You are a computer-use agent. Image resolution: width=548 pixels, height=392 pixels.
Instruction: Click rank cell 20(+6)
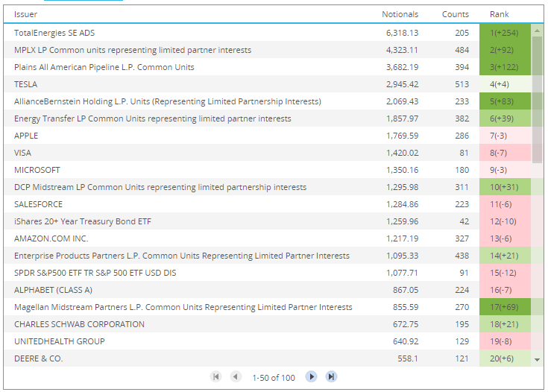pos(505,358)
